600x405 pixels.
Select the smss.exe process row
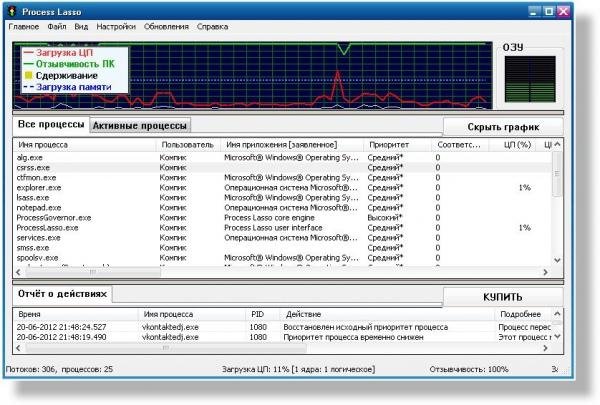point(282,248)
